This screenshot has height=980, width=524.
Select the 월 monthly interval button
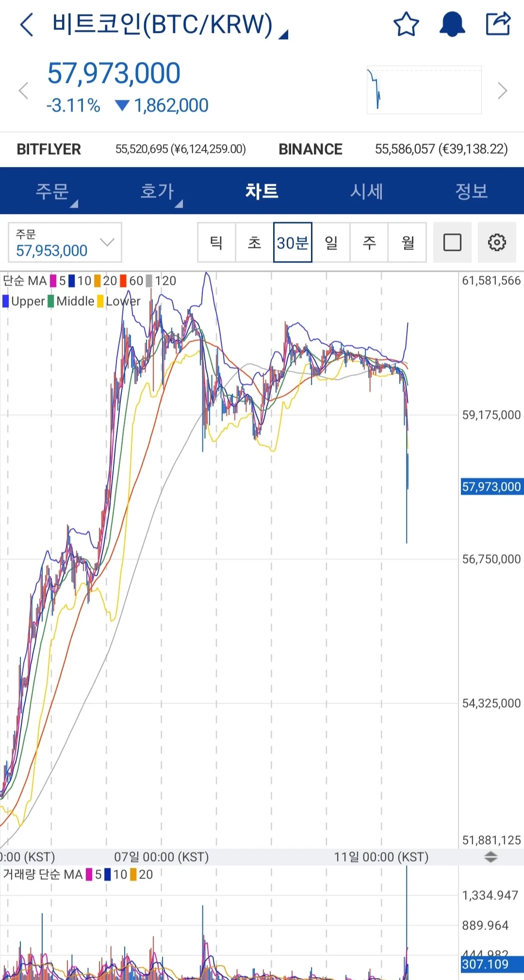point(408,242)
